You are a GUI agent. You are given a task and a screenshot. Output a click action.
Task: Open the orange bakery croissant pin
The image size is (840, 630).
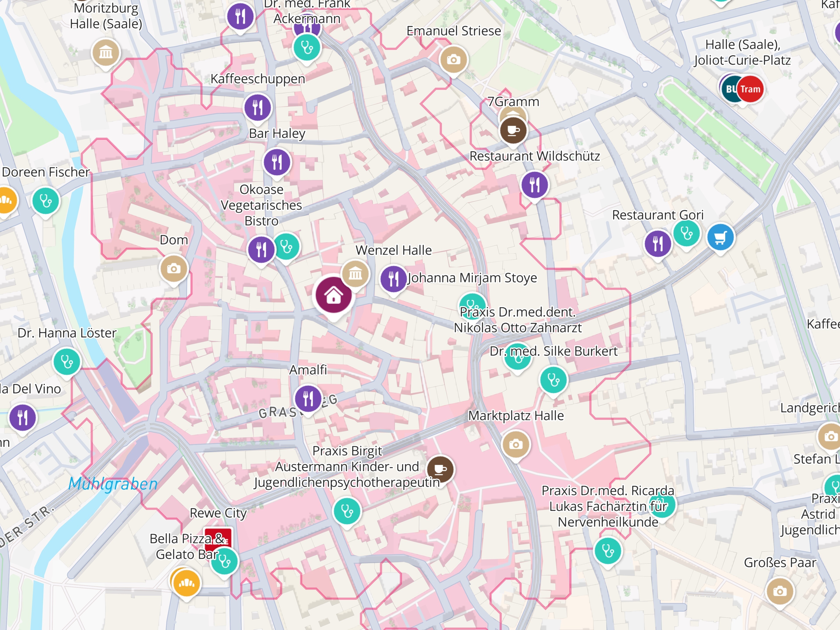pos(186,583)
